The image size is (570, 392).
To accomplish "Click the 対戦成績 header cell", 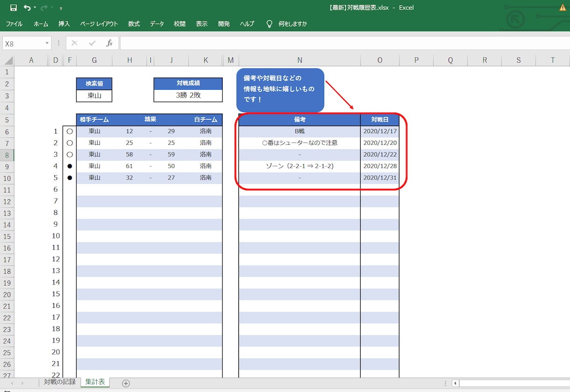I will pos(188,84).
